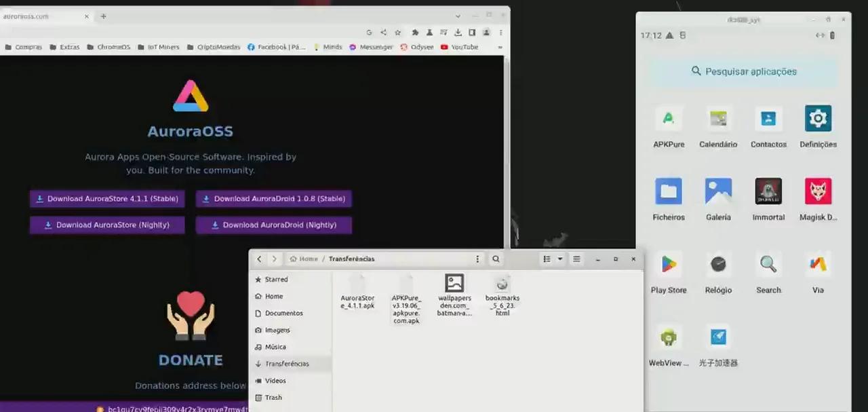Open Definições settings gear app

[818, 119]
